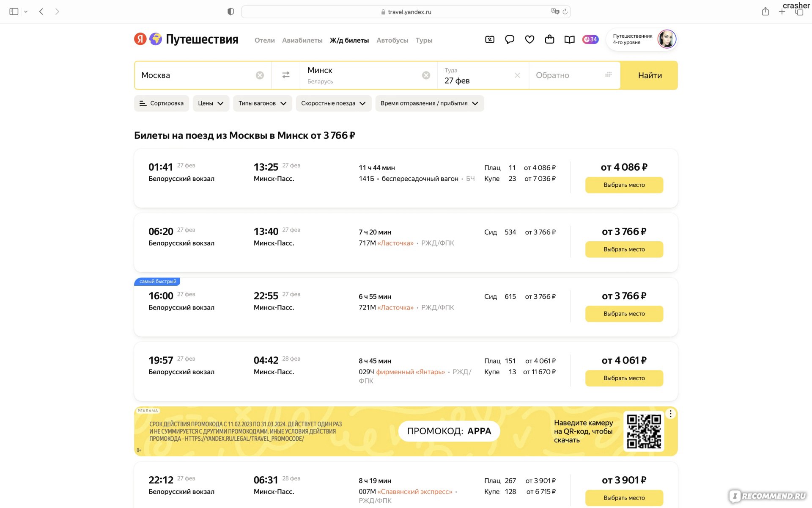812x508 pixels.
Task: Choose seat on 06:20 Ласточка 717М
Action: (x=624, y=249)
